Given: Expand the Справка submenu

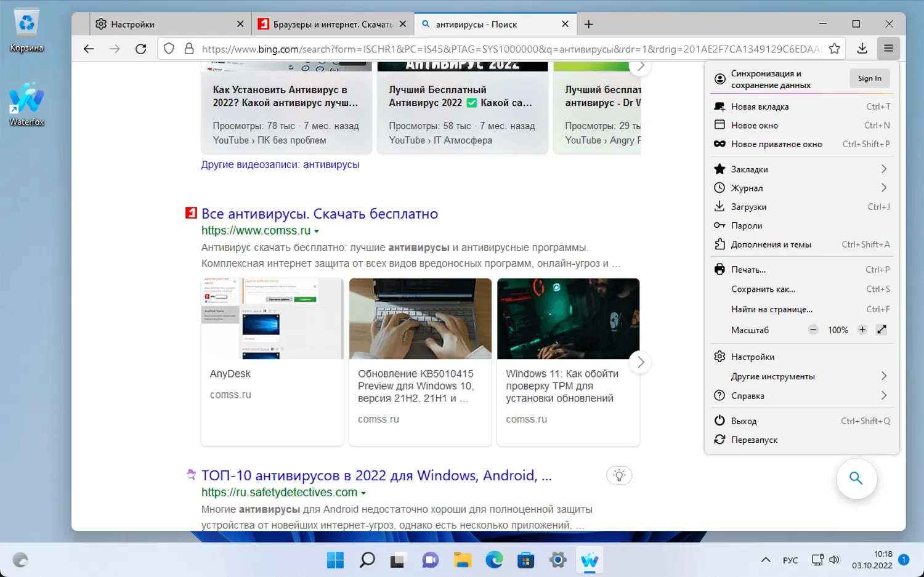Looking at the screenshot, I should tap(884, 395).
